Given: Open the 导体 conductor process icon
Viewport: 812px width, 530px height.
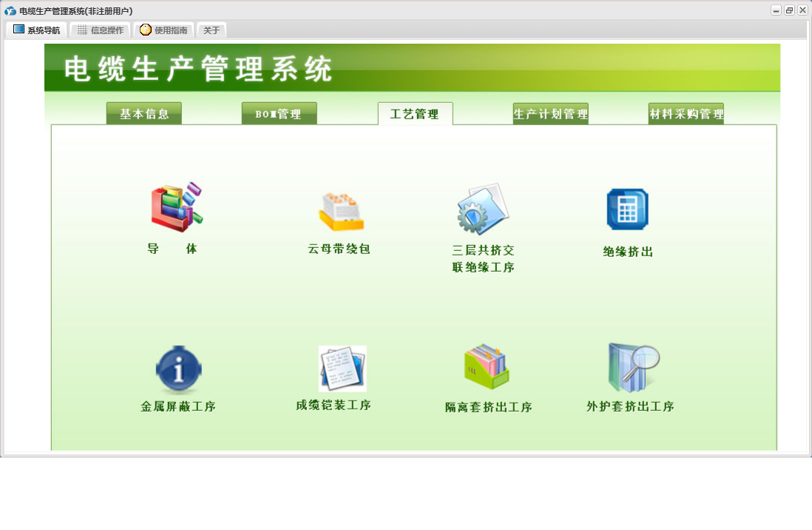Looking at the screenshot, I should [x=177, y=207].
